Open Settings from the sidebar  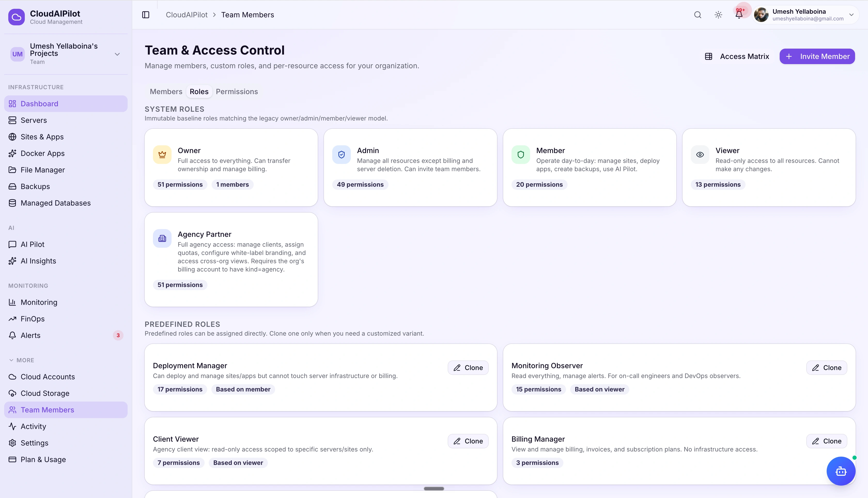pyautogui.click(x=66, y=443)
